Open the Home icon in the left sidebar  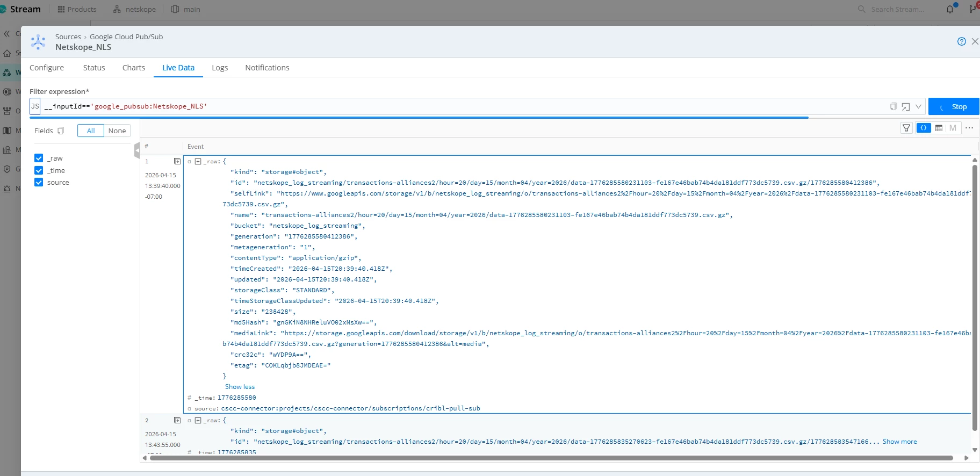[x=7, y=53]
